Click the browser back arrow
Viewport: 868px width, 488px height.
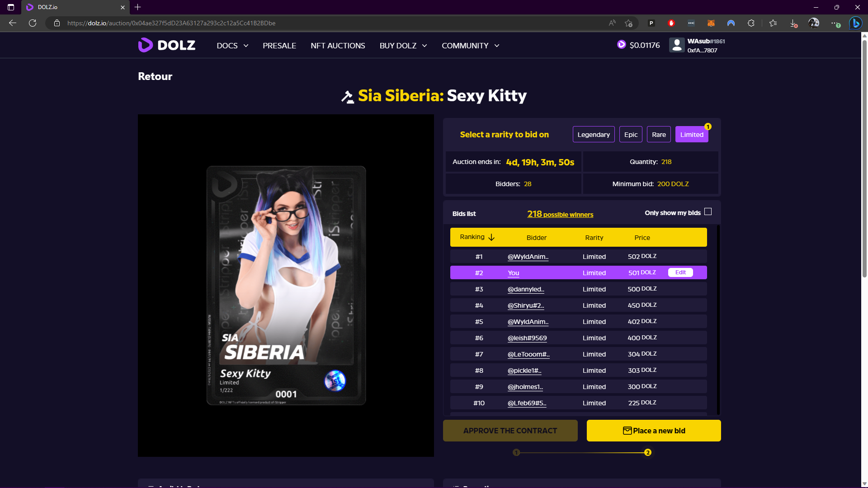[x=13, y=23]
